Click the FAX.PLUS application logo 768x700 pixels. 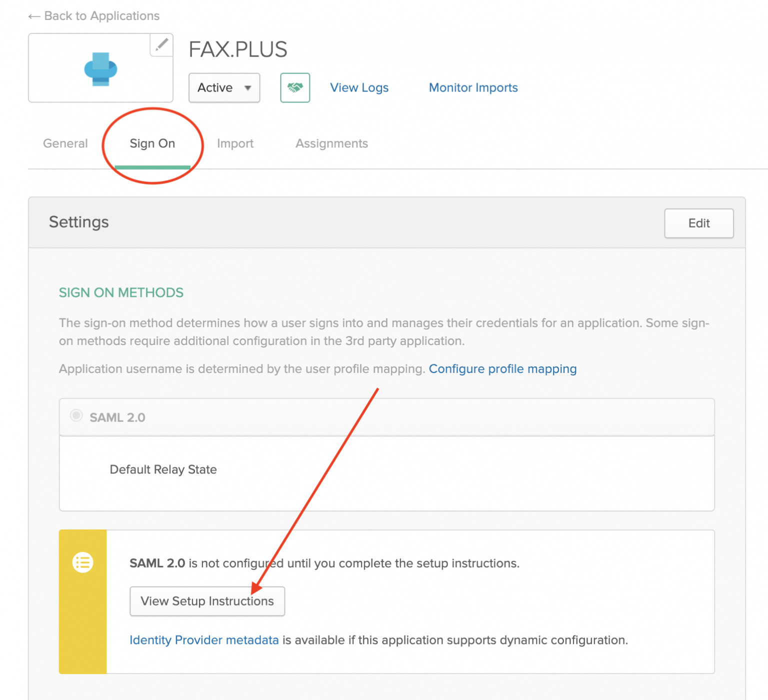pos(100,68)
